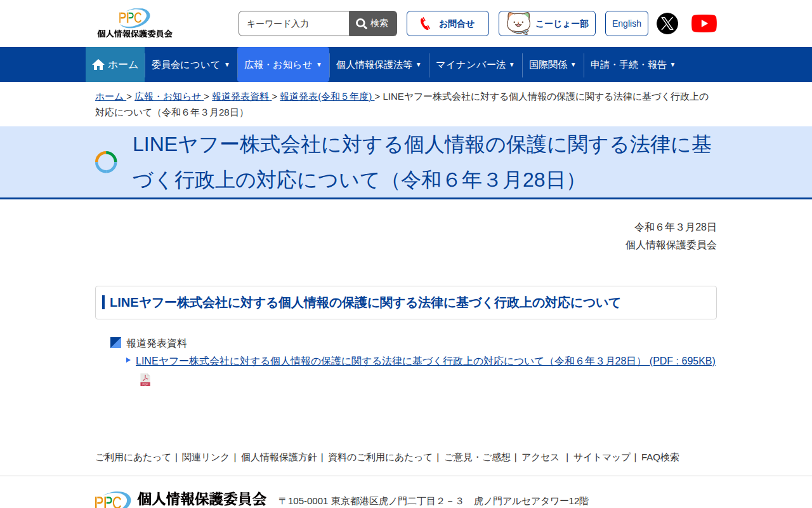Switch language to English
This screenshot has height=508, width=812.
pos(627,23)
